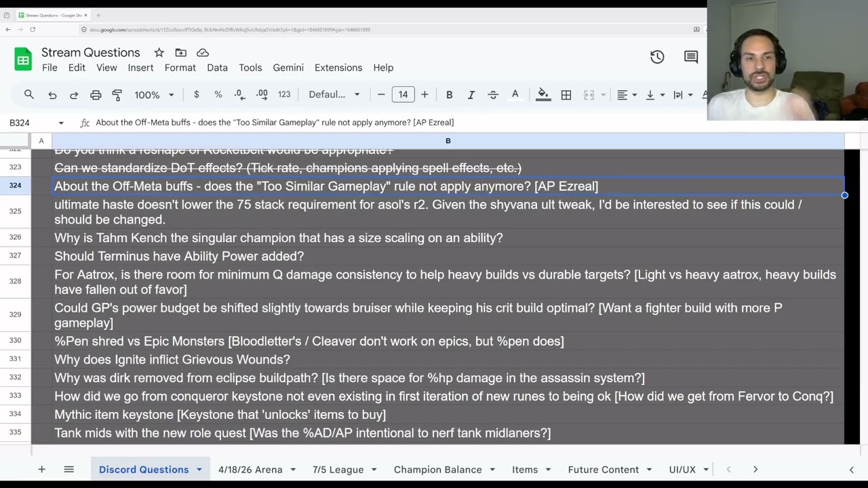Open the Edit menu
Viewport: 868px width, 488px height.
(77, 68)
